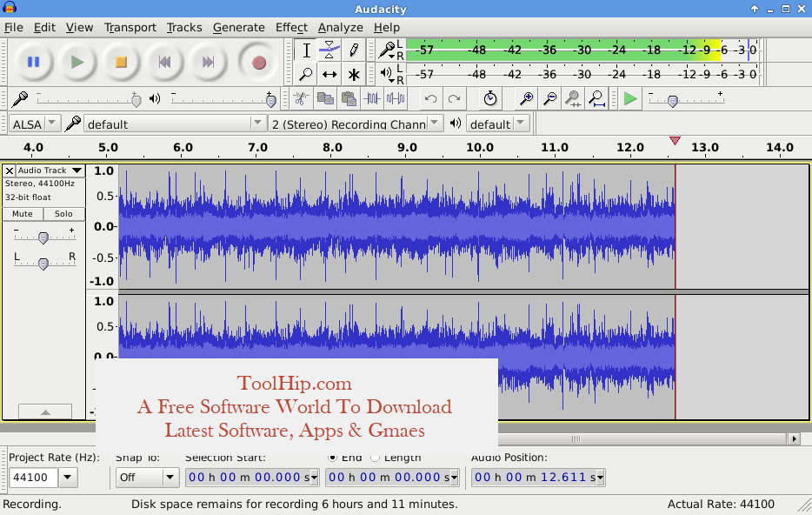Open the Edit menu
The width and height of the screenshot is (812, 515).
[x=44, y=28]
